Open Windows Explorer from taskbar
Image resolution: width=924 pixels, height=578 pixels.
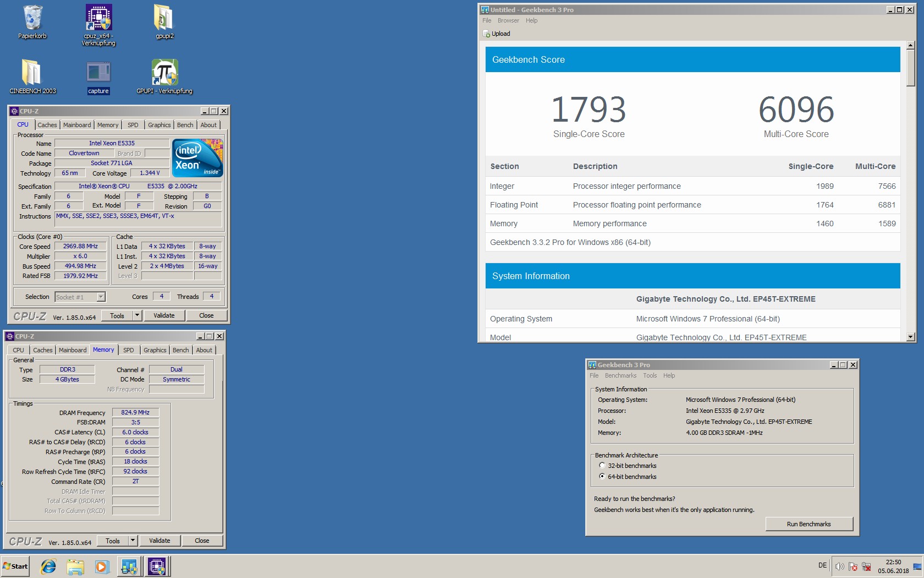pyautogui.click(x=75, y=566)
